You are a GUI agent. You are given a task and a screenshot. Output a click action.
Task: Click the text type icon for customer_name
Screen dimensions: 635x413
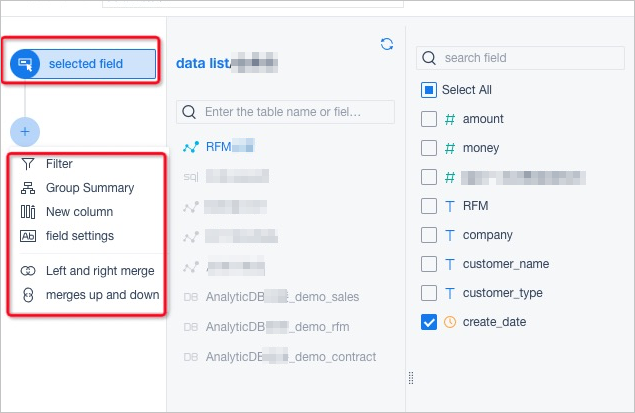[x=450, y=264]
